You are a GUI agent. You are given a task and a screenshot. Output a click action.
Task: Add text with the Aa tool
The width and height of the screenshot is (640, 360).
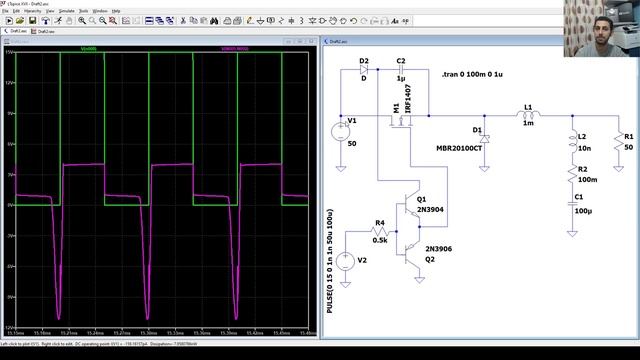[x=395, y=20]
